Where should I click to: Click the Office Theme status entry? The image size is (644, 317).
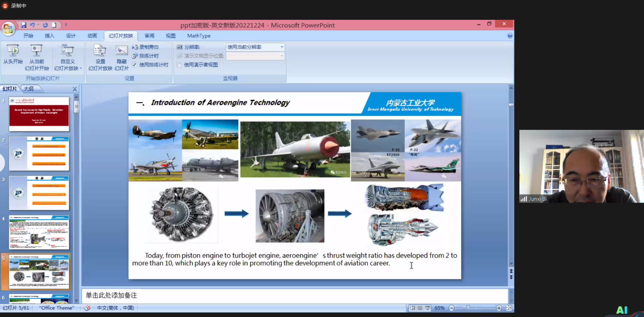(x=57, y=308)
